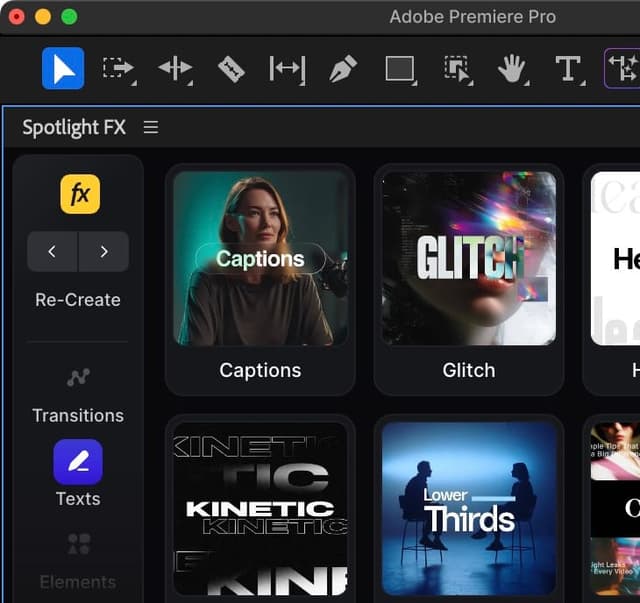This screenshot has height=603, width=640.
Task: Open the Kinetic text preset thumbnail
Action: point(260,508)
